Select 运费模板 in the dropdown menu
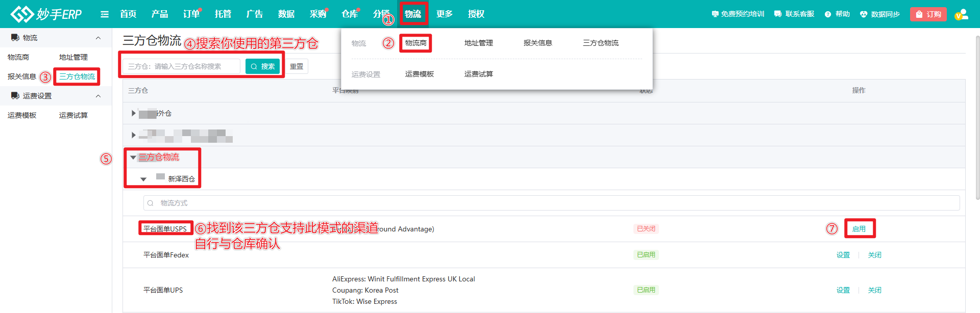Screen dimensions: 980x313 tap(420, 74)
